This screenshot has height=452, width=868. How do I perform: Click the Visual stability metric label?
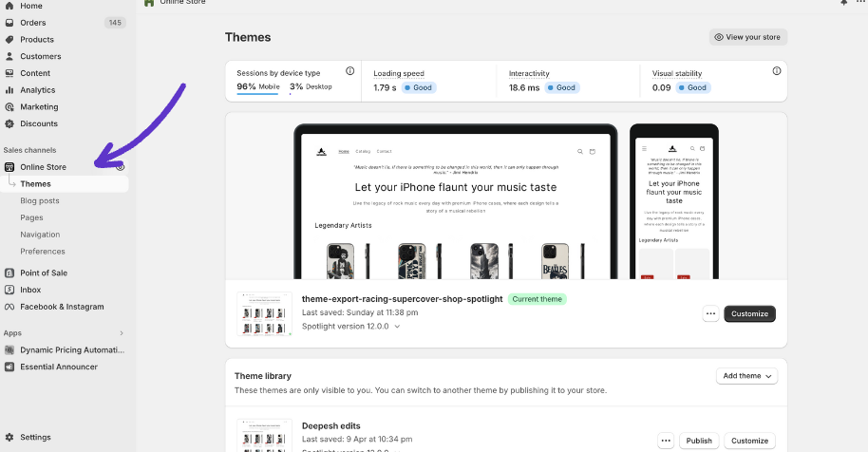click(677, 73)
